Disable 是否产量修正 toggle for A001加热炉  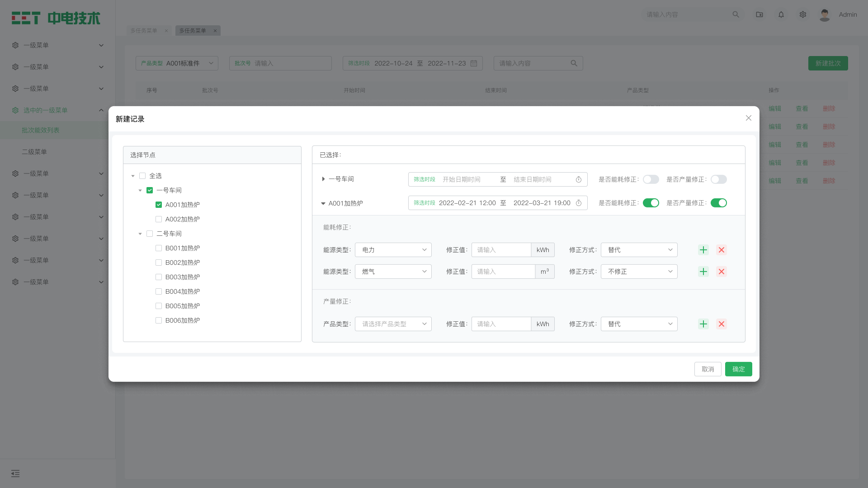719,203
